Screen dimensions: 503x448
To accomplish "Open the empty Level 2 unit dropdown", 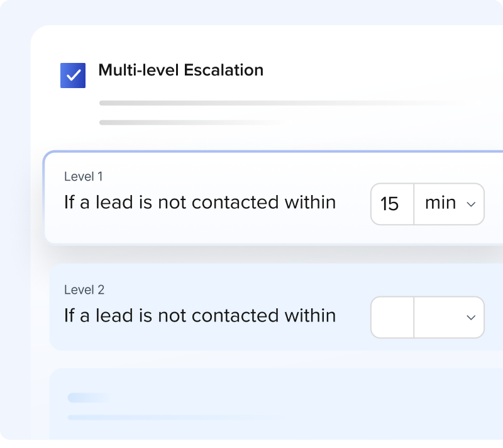I will point(449,317).
